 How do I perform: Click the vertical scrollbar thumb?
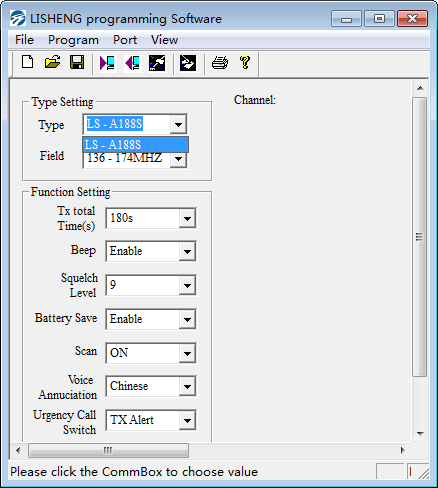click(x=420, y=237)
